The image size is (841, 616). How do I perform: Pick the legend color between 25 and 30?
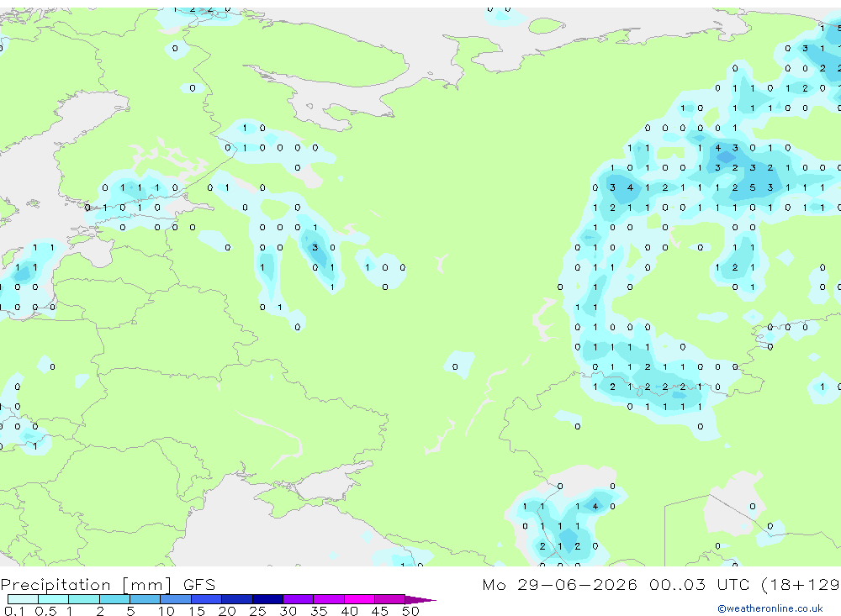267,599
